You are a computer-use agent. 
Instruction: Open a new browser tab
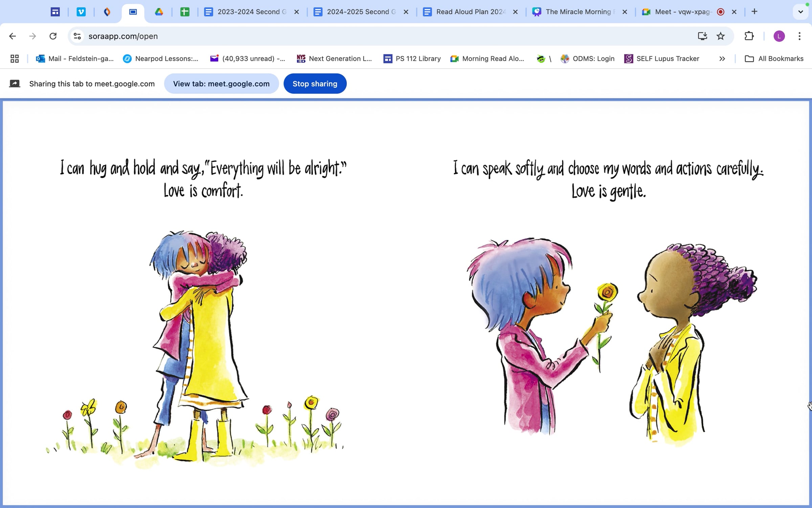tap(754, 12)
